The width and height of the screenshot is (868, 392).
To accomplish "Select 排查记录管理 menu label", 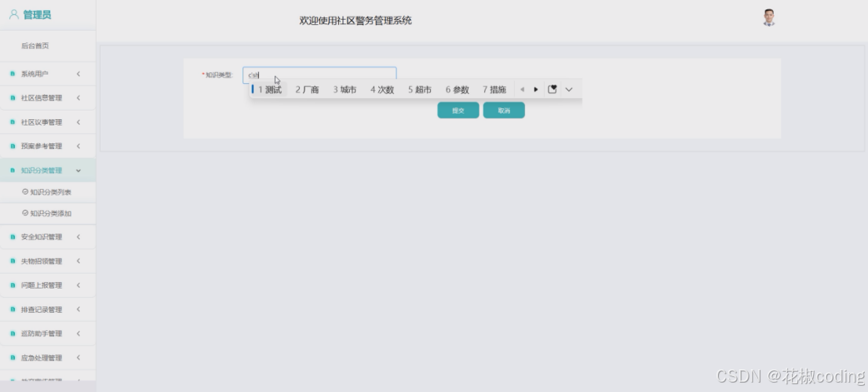I will (x=42, y=310).
